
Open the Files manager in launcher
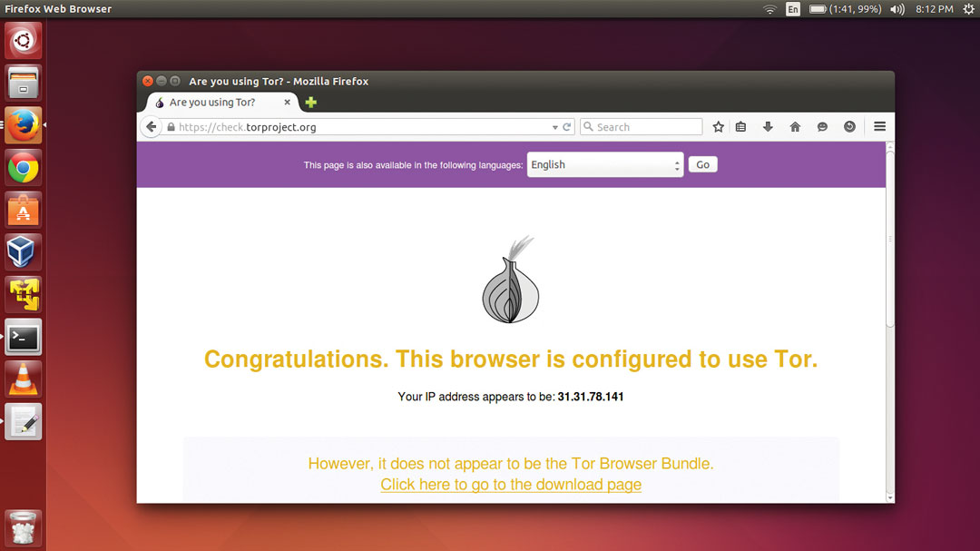pyautogui.click(x=23, y=83)
